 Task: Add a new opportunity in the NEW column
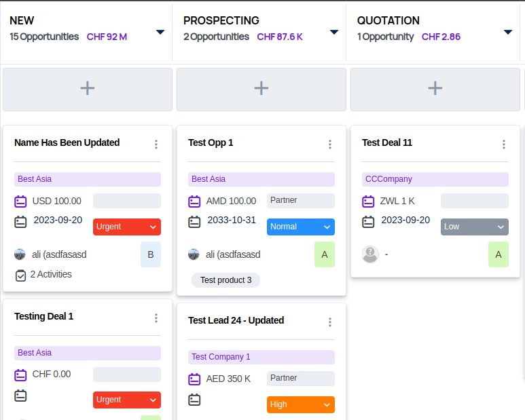(87, 88)
